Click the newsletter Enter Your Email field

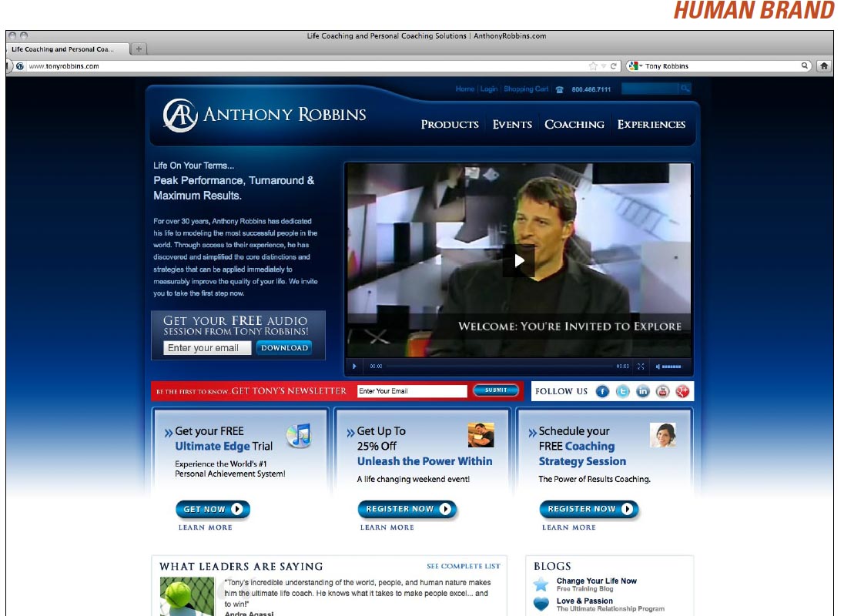tap(412, 391)
